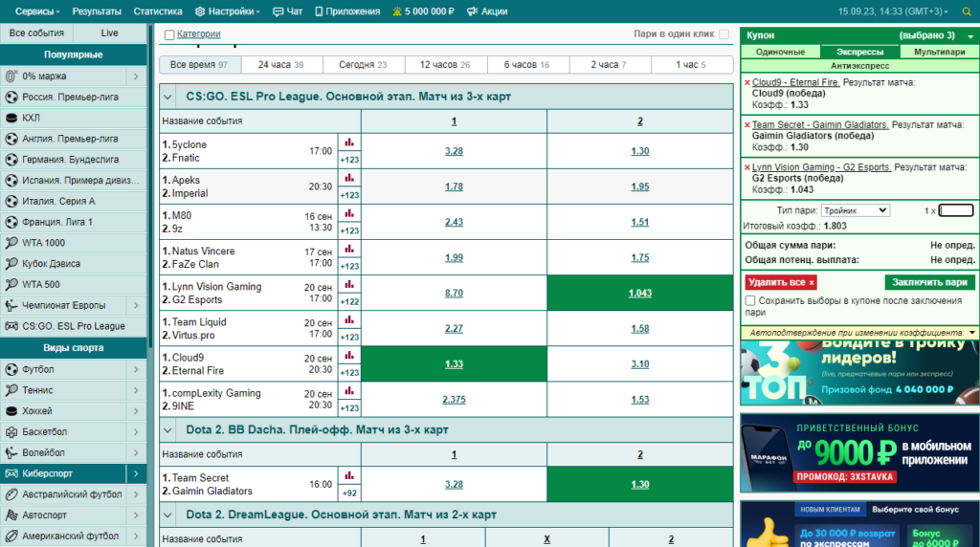Image resolution: width=980 pixels, height=547 pixels.
Task: Open statistics icon for Team Secret vs Gaimin Gladiators
Action: (x=349, y=476)
